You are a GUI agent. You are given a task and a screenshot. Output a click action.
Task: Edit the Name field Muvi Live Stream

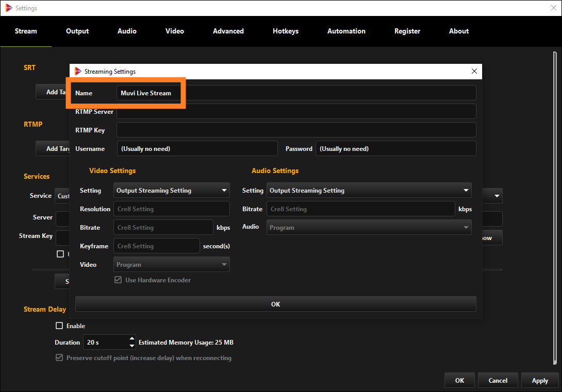[296, 93]
